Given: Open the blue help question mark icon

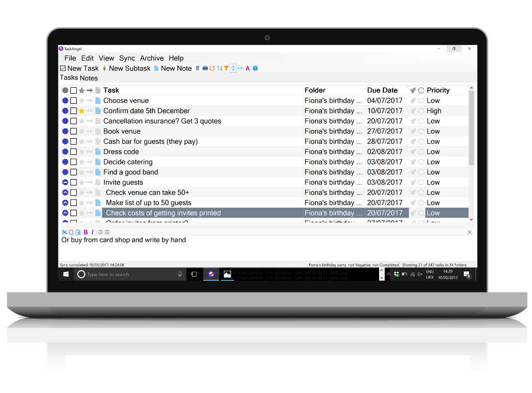Looking at the screenshot, I should 255,69.
